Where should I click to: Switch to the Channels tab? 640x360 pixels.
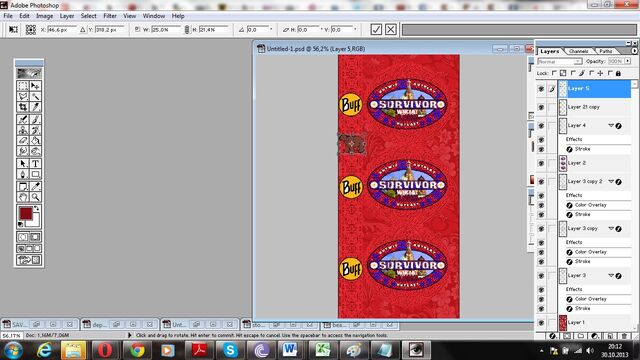coord(578,51)
